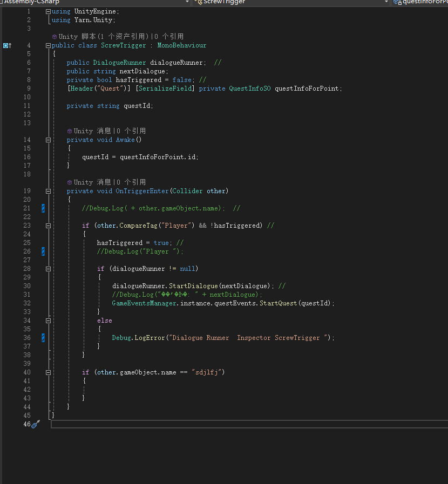Click the 'null' keyword on line 28
Viewport: 448px width, 484px height.
[x=187, y=269]
